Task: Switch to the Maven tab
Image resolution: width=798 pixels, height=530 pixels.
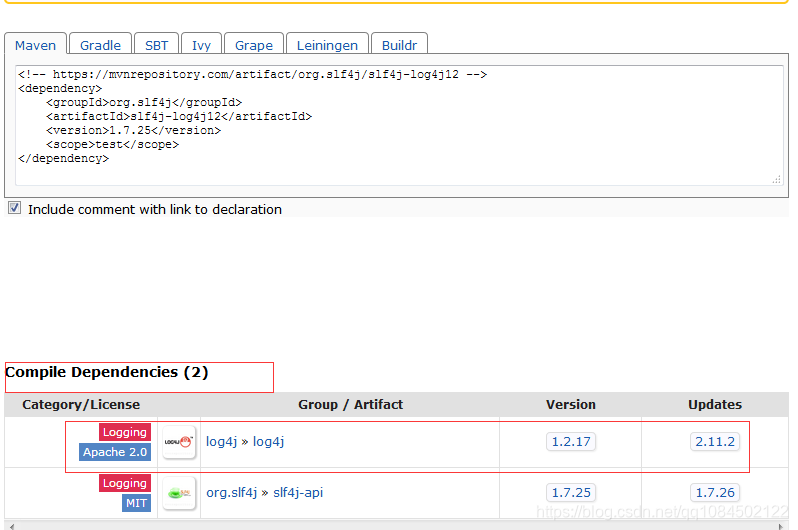Action: 36,45
